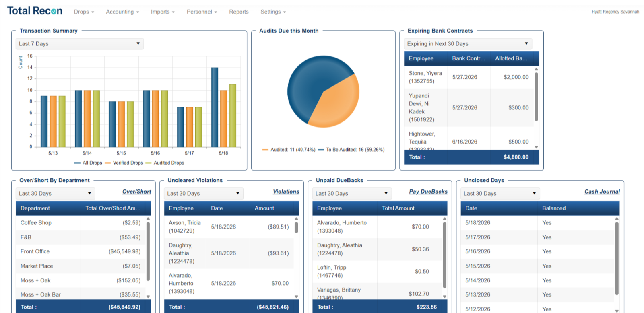Click the scrollbar in Uncleared Violations table

296,227
